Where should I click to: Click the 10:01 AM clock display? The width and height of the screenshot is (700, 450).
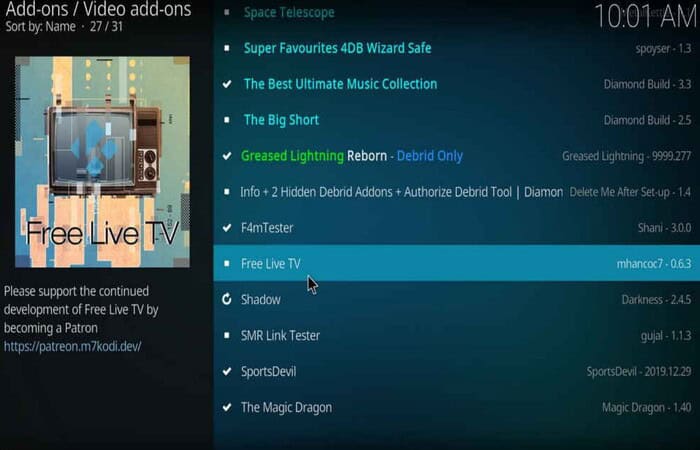(x=646, y=16)
